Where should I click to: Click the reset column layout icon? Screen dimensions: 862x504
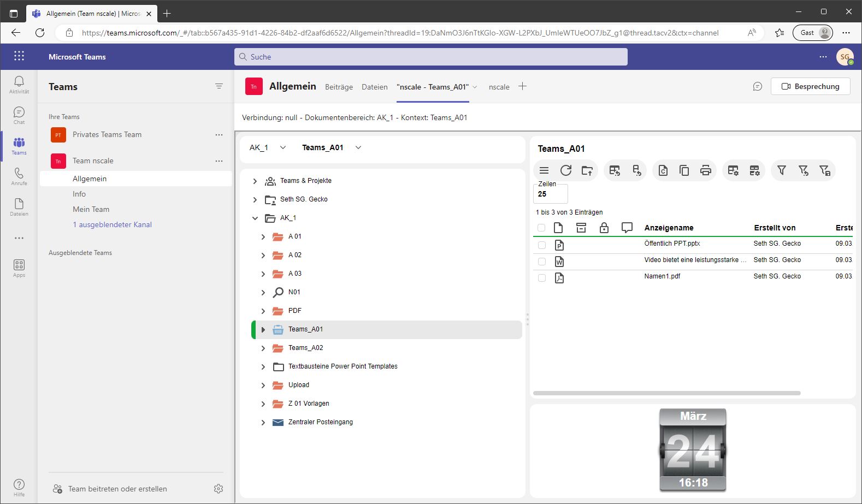pyautogui.click(x=636, y=171)
